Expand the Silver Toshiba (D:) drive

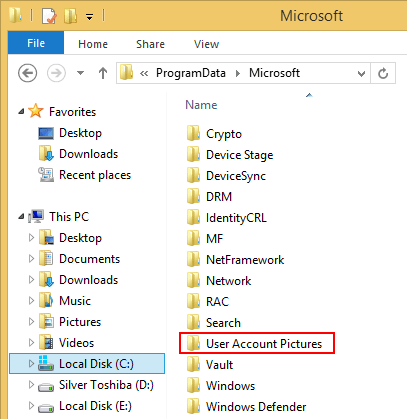click(x=31, y=385)
